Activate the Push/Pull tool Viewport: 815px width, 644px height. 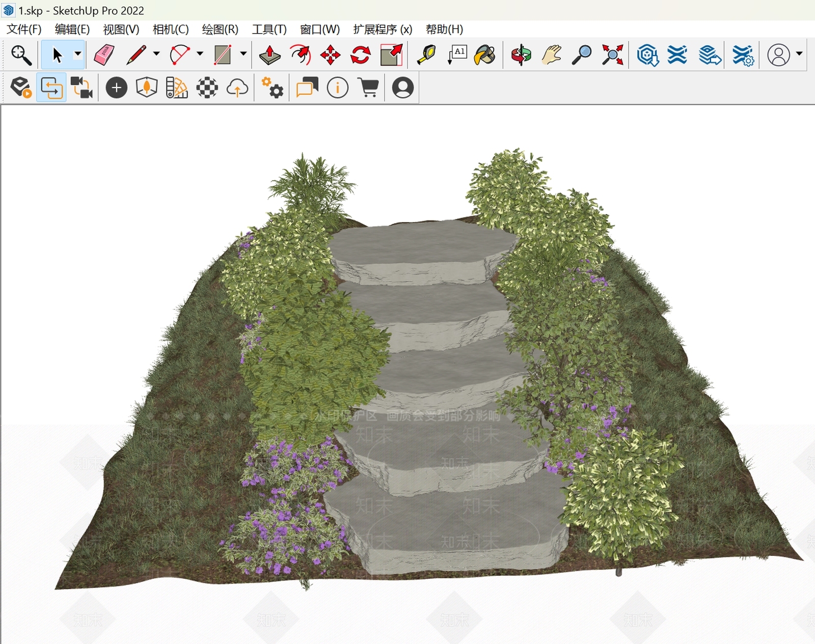click(269, 55)
